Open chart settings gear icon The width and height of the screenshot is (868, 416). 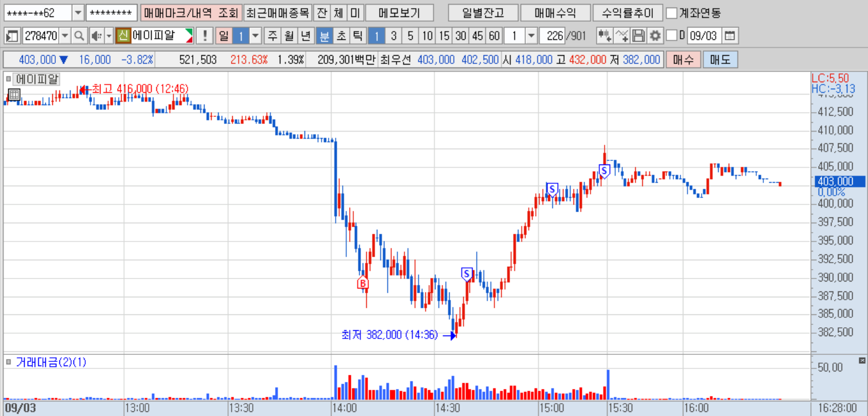(x=655, y=36)
